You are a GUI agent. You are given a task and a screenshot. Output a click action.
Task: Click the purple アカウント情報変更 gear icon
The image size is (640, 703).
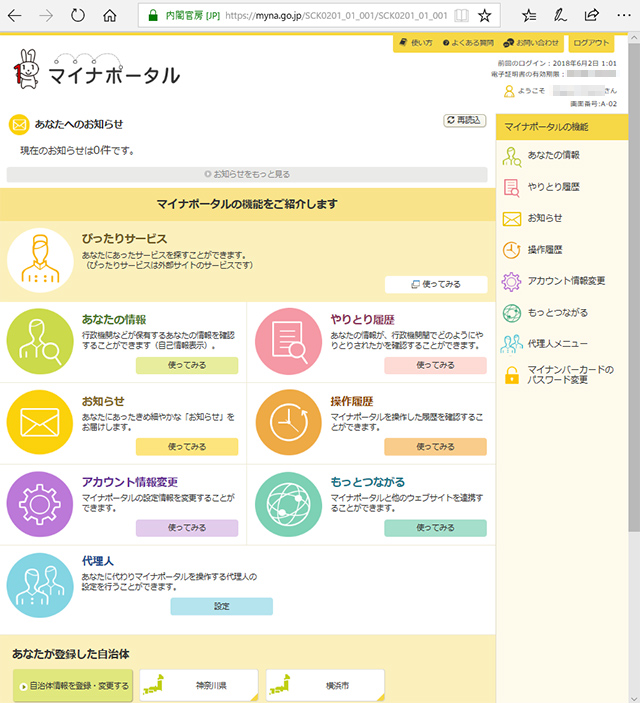40,504
